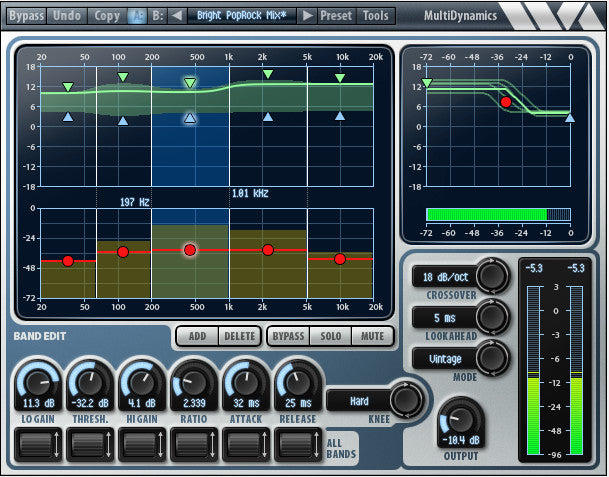Select the red threshold node at 10k
Screen dimensions: 609x477
[x=340, y=259]
